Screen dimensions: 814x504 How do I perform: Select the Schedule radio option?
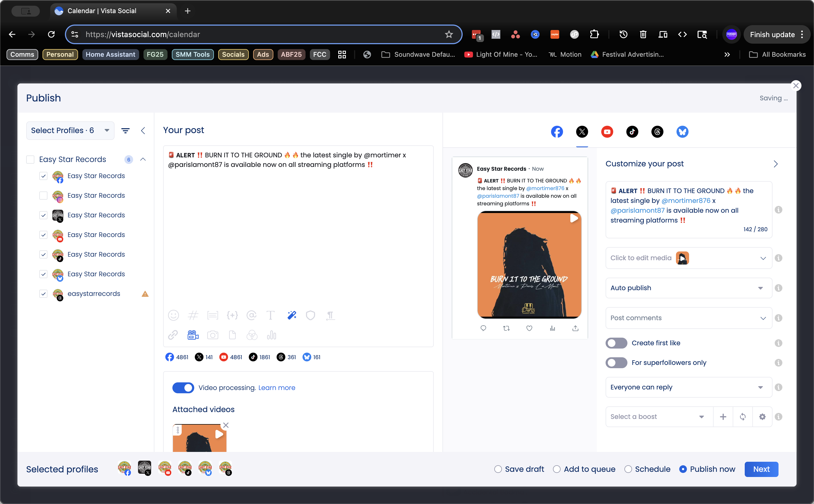[x=628, y=469]
